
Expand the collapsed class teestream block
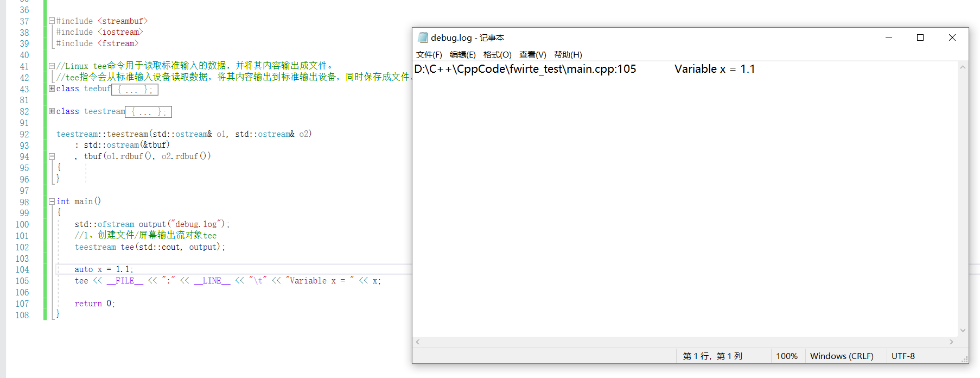52,111
